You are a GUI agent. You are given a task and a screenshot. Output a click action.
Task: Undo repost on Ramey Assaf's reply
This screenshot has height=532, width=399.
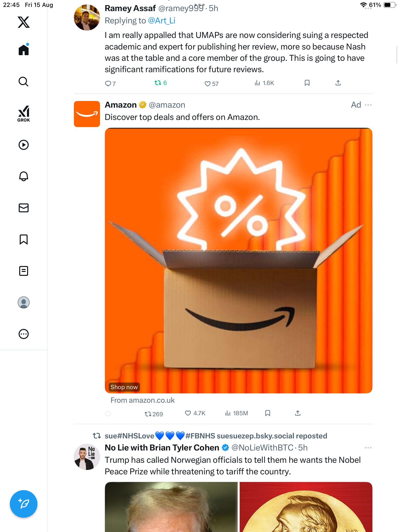[160, 83]
